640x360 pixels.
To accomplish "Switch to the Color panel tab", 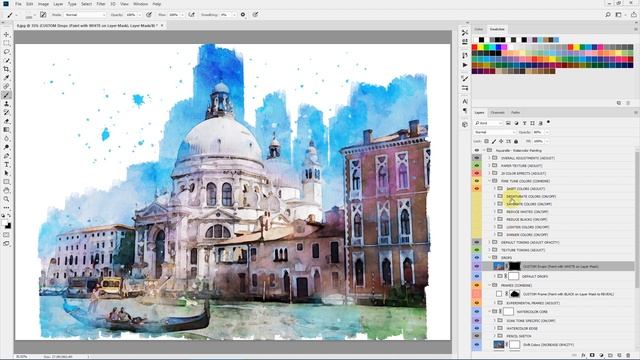I will pos(479,29).
